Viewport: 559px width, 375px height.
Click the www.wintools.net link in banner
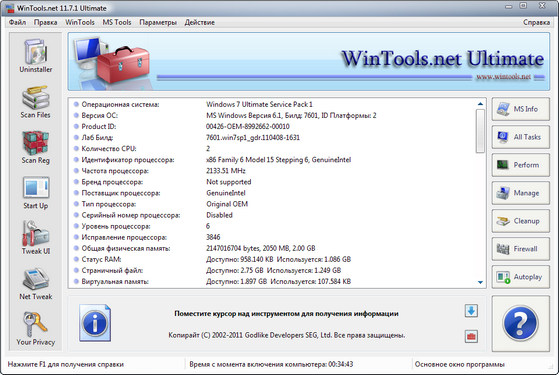tap(503, 77)
